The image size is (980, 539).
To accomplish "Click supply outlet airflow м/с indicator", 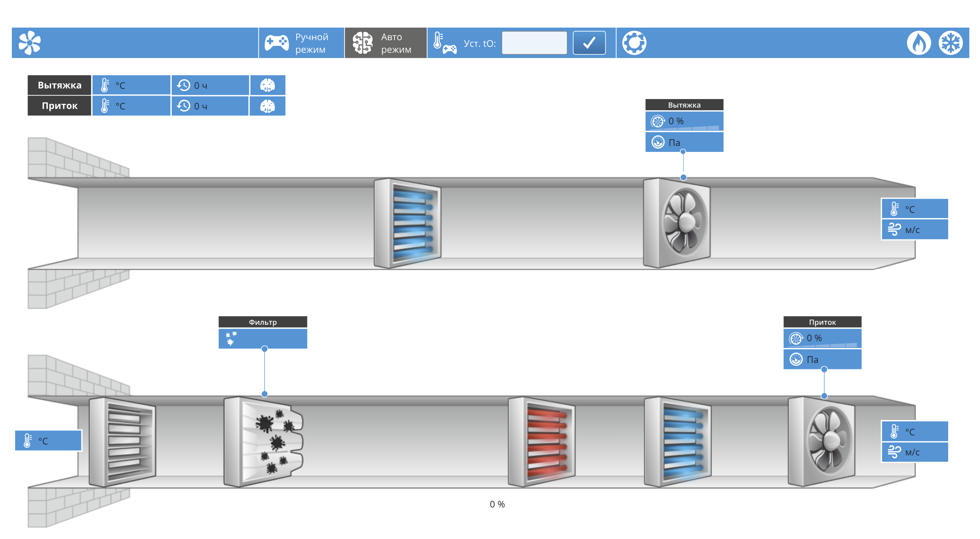I will (915, 452).
